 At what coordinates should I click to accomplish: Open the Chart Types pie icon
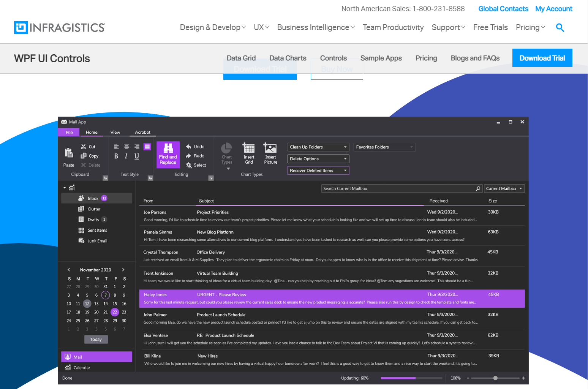tap(227, 148)
